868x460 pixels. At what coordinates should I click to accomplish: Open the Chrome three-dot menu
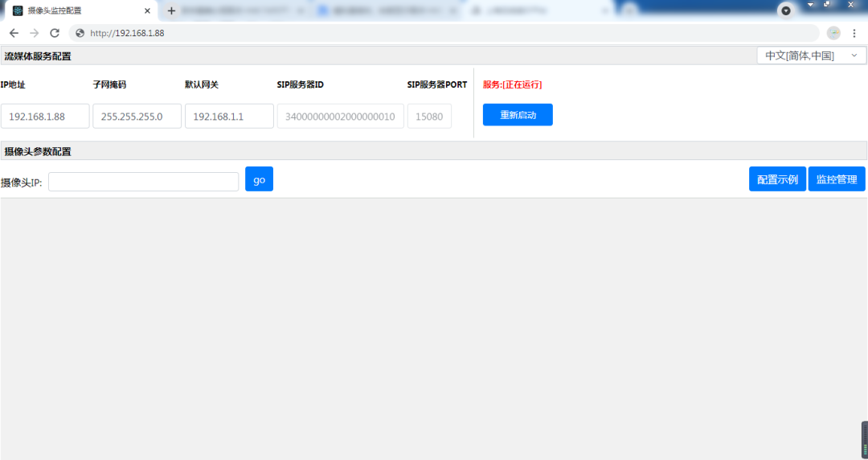(854, 33)
